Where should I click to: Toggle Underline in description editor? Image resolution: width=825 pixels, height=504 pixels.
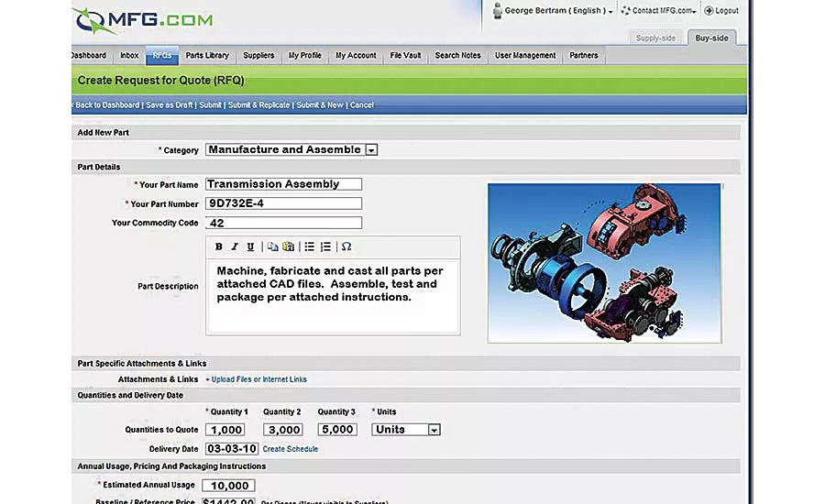[250, 247]
